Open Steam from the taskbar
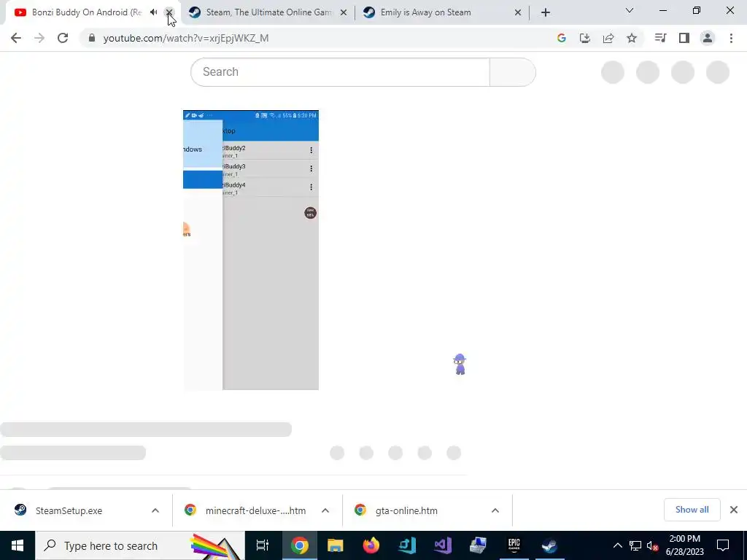747x560 pixels. tap(549, 545)
